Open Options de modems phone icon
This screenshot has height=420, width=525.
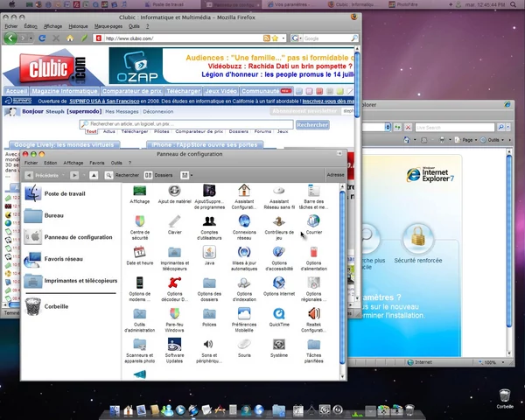[140, 283]
